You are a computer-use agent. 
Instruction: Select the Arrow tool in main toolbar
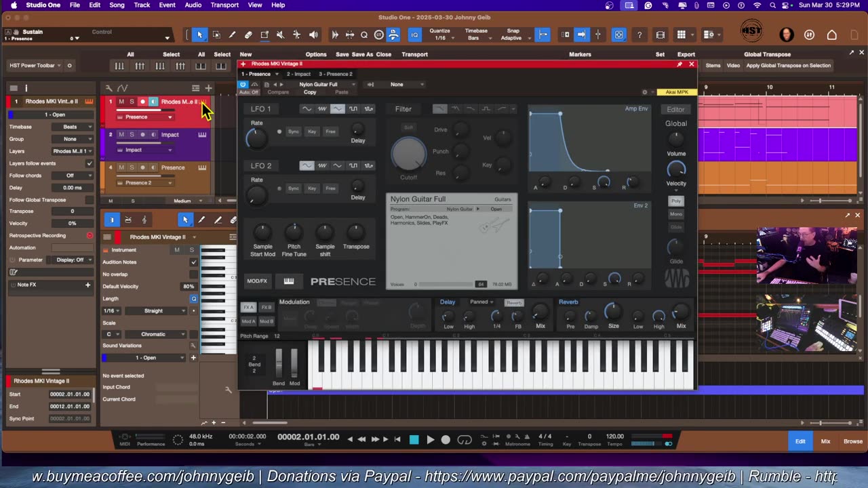point(199,35)
